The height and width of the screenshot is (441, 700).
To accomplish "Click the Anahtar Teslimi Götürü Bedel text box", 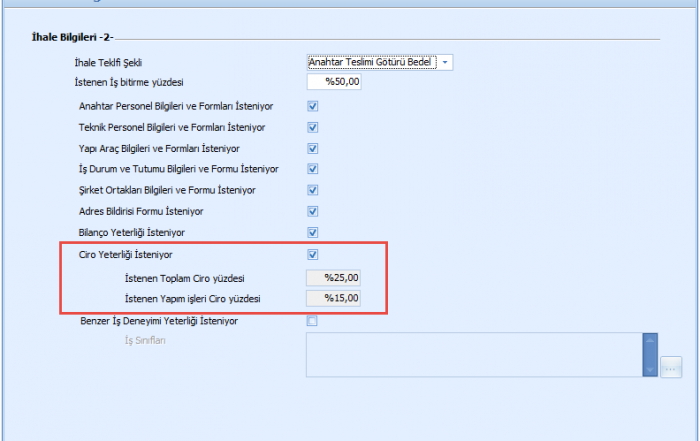I will (372, 62).
